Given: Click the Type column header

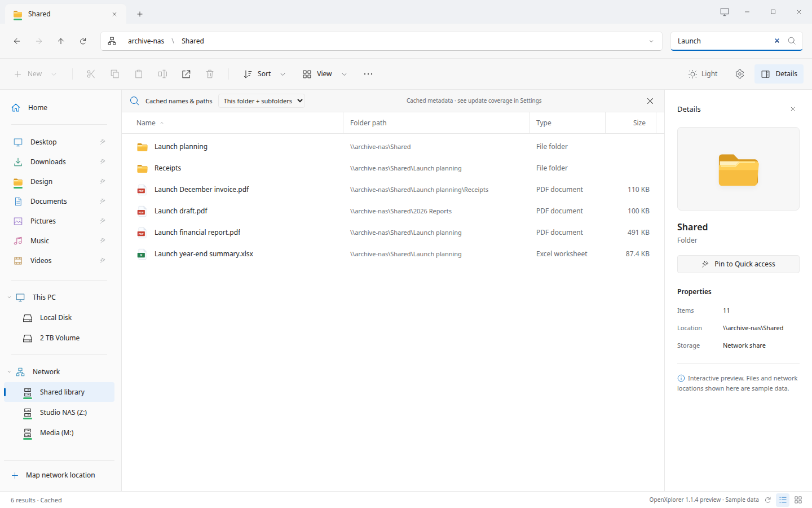Looking at the screenshot, I should pos(567,123).
